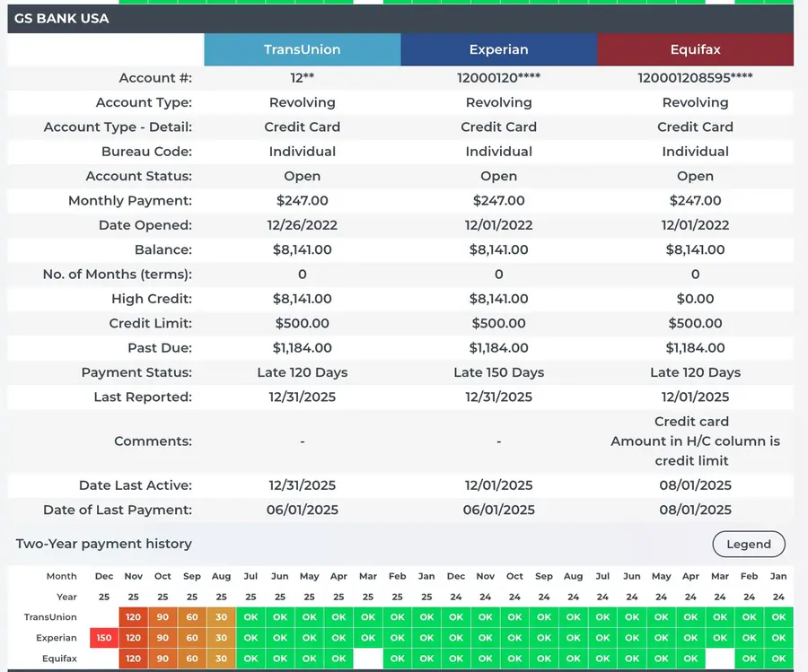This screenshot has height=672, width=808.
Task: Click the Comments row label
Action: click(x=153, y=441)
